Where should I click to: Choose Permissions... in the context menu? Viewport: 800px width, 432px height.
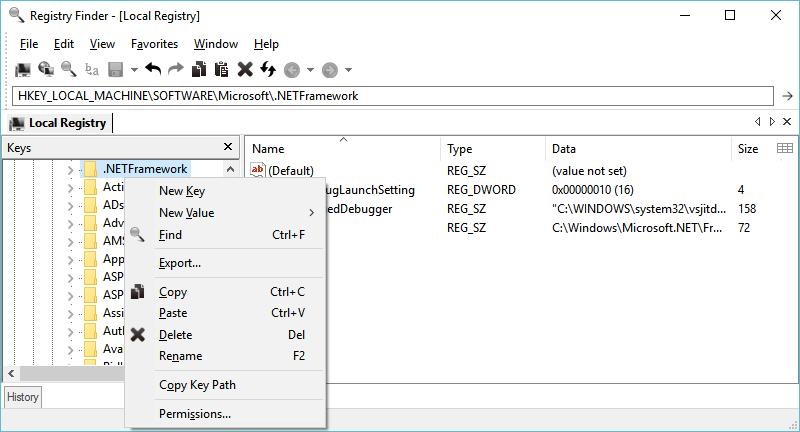click(195, 414)
